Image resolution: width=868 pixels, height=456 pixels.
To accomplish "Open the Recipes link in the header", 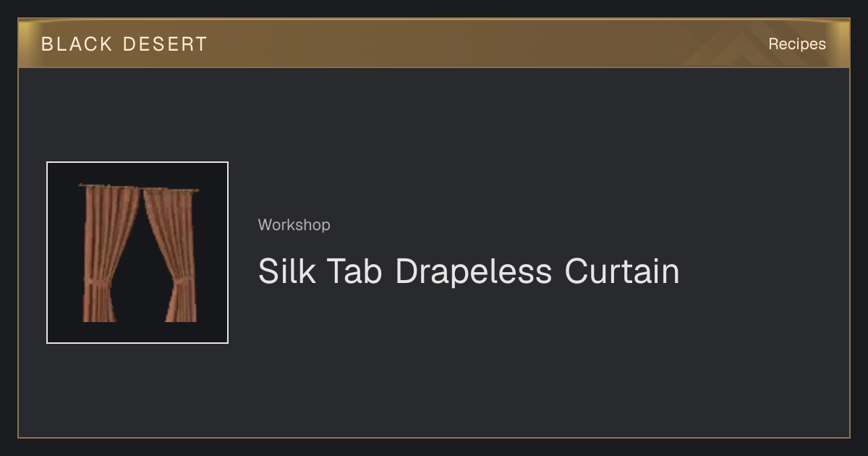I will (x=797, y=44).
